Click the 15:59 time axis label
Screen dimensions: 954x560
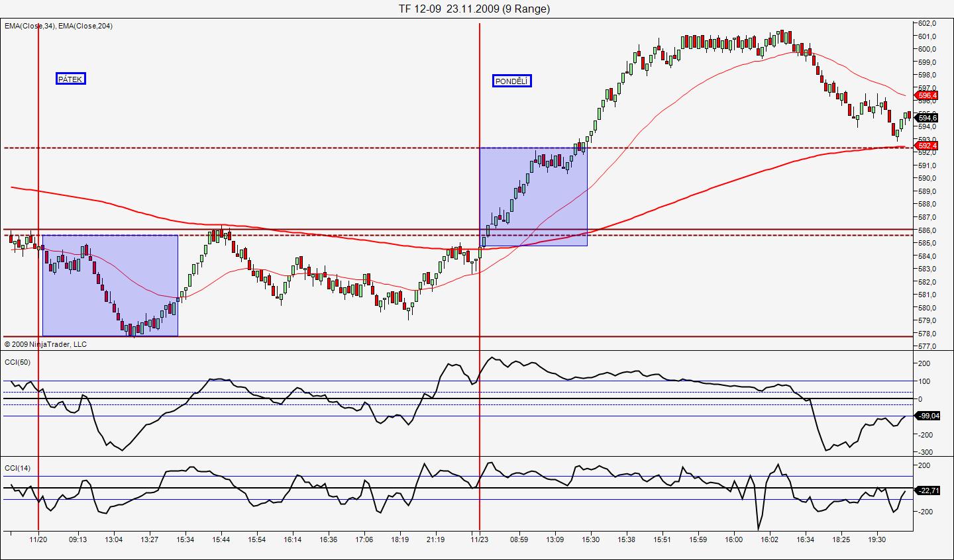point(698,539)
